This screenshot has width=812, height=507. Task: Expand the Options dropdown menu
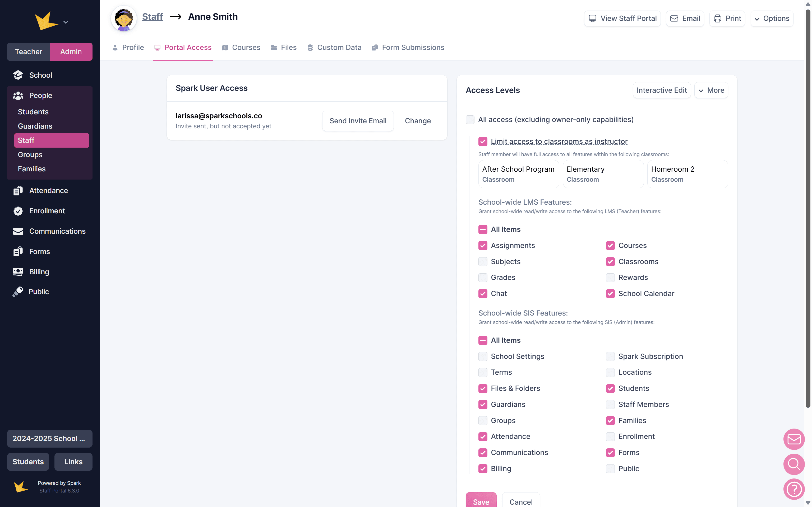click(x=772, y=18)
